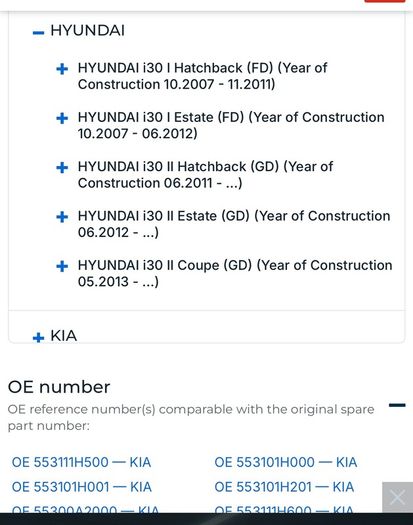Collapse the HYUNDAI section minus icon
This screenshot has height=525, width=413.
[39, 32]
